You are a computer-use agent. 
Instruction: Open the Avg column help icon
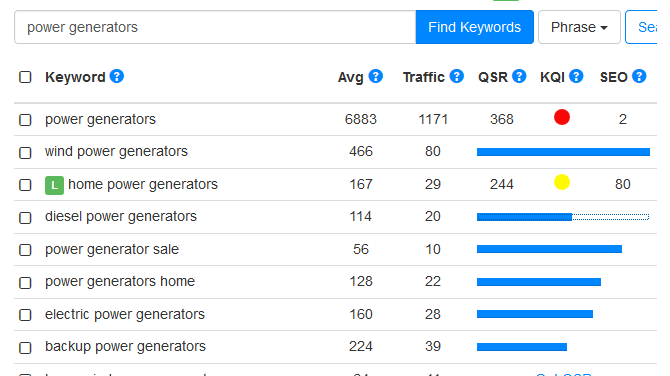pos(376,76)
